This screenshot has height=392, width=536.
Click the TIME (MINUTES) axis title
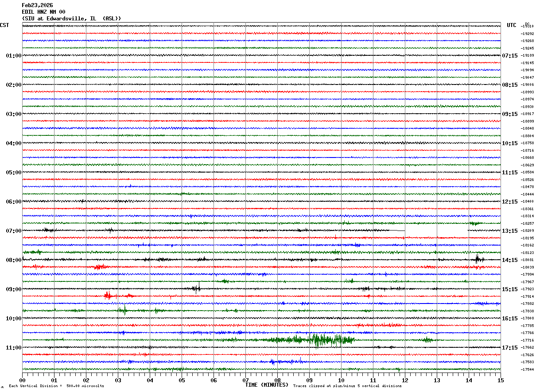(x=267, y=385)
